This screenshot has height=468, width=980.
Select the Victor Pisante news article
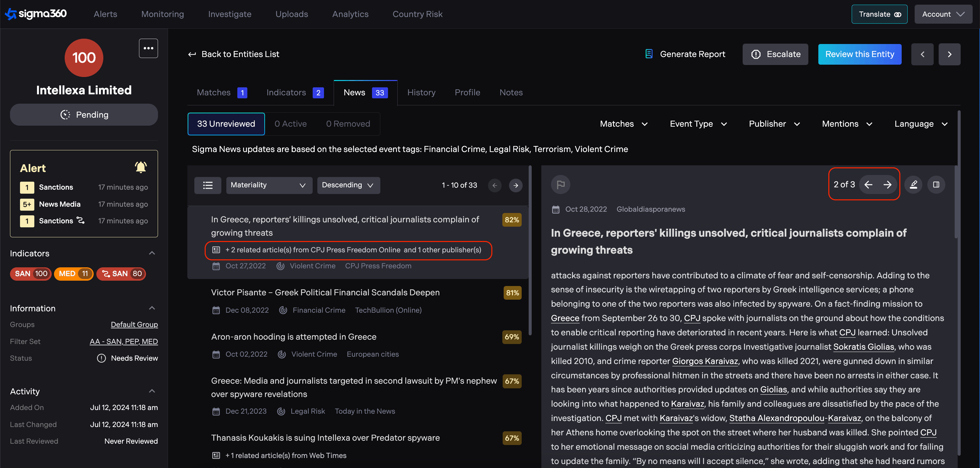click(325, 293)
